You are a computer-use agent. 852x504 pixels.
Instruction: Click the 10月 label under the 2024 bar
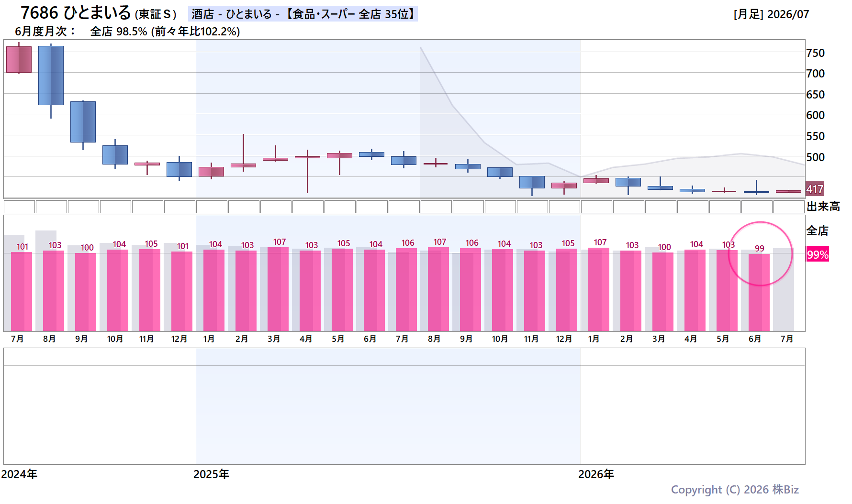(x=115, y=339)
